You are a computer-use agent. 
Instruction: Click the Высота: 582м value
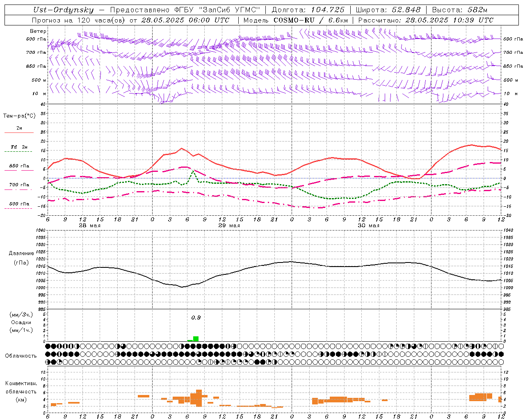460,10
